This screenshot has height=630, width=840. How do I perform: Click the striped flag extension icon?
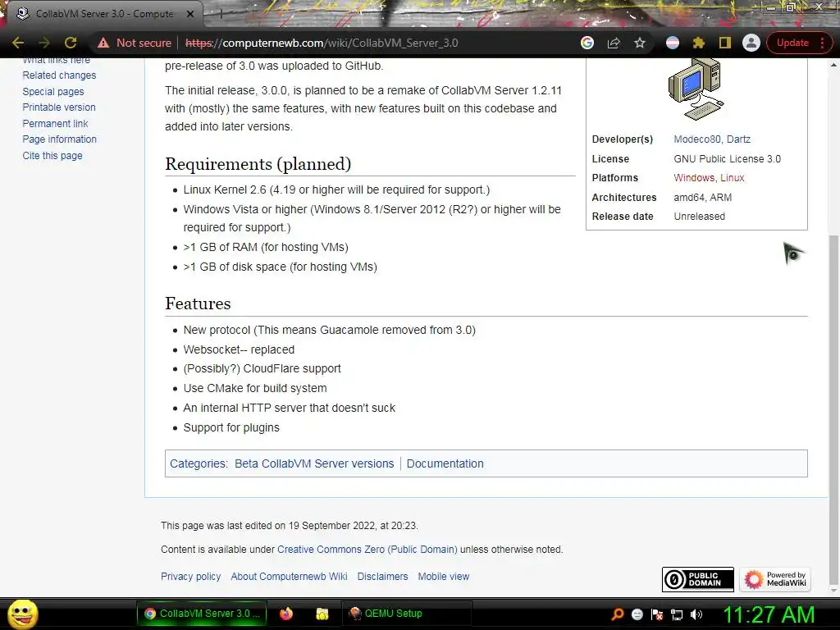pyautogui.click(x=673, y=43)
